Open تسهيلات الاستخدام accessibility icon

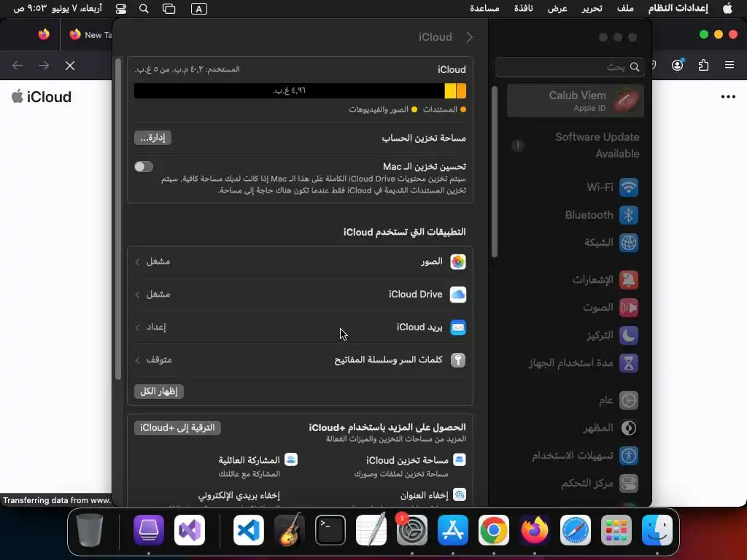point(628,455)
